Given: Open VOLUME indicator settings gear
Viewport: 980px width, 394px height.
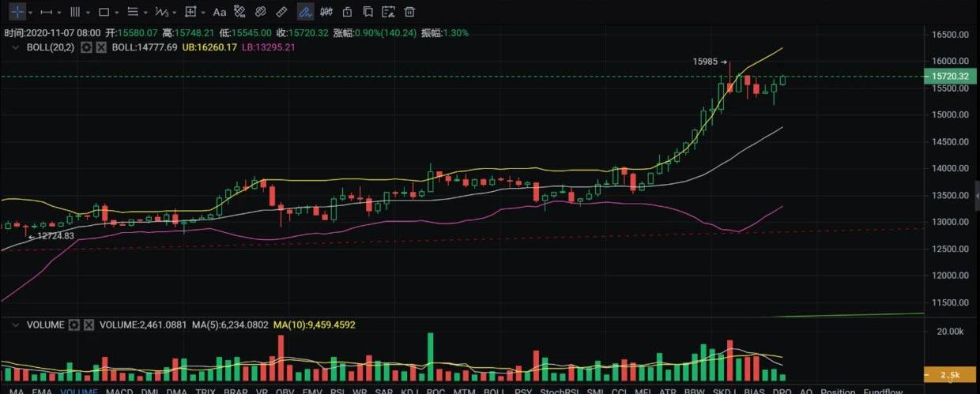Looking at the screenshot, I should click(x=74, y=325).
